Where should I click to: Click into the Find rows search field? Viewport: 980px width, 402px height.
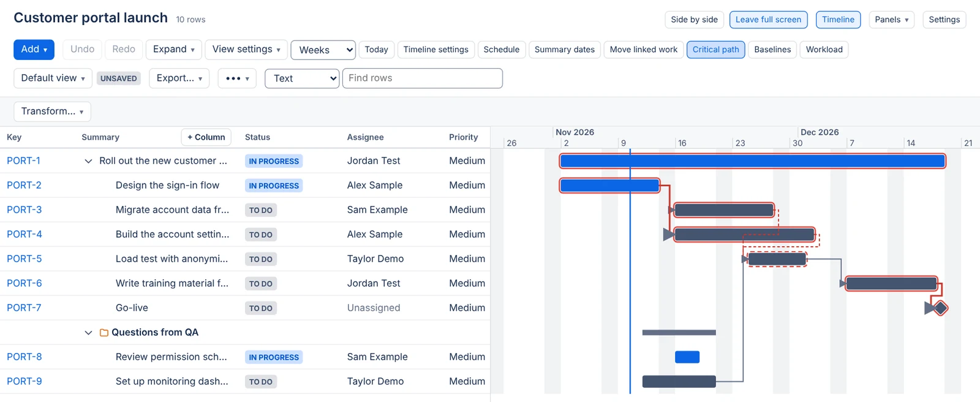point(423,78)
